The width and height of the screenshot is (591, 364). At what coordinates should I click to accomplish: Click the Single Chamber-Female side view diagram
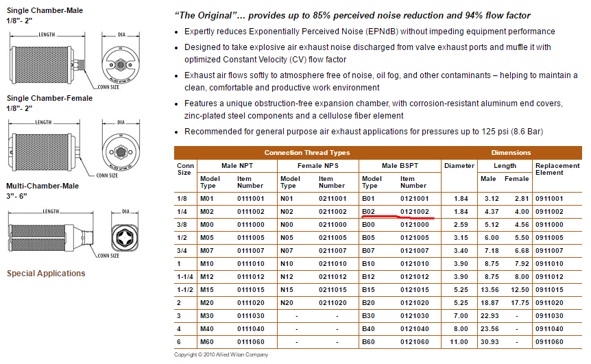pyautogui.click(x=45, y=149)
